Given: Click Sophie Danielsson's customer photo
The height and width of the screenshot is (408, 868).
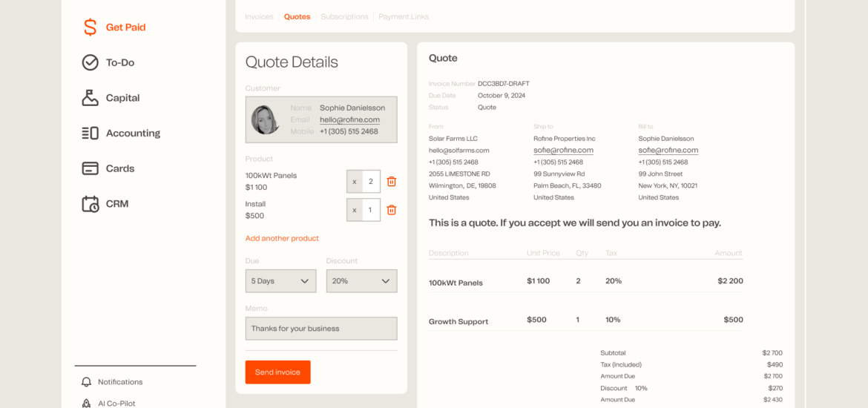Looking at the screenshot, I should tap(266, 119).
